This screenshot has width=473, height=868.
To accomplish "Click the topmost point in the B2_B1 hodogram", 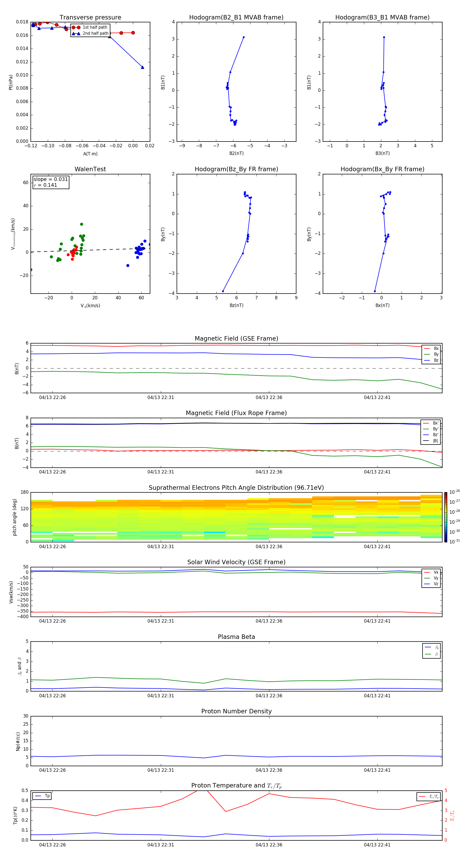I will click(x=243, y=37).
